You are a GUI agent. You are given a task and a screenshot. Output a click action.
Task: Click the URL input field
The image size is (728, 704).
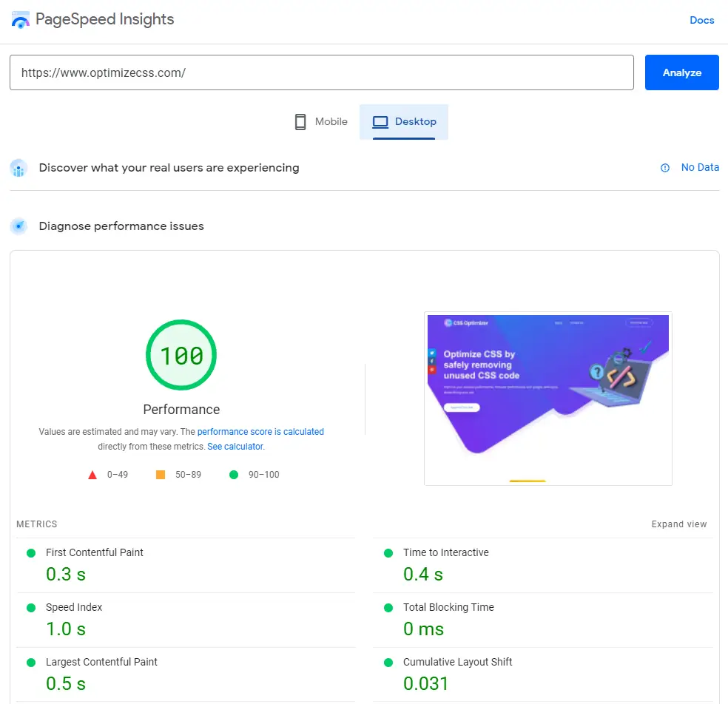(322, 72)
